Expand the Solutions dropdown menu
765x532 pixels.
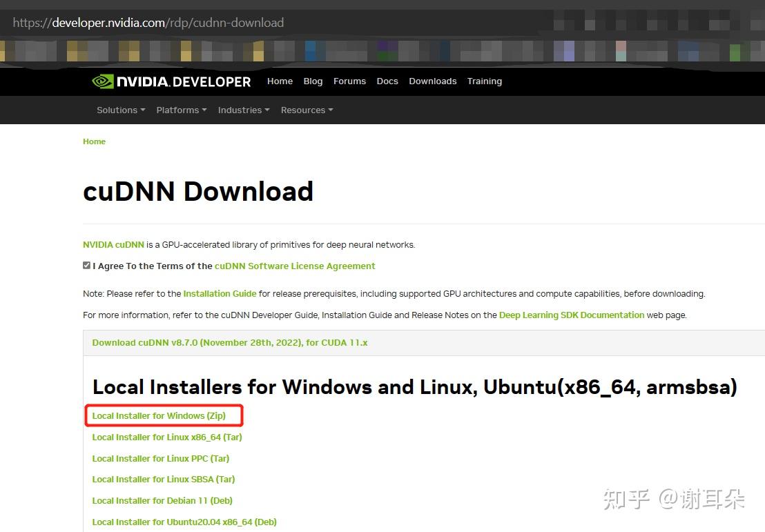(x=121, y=110)
